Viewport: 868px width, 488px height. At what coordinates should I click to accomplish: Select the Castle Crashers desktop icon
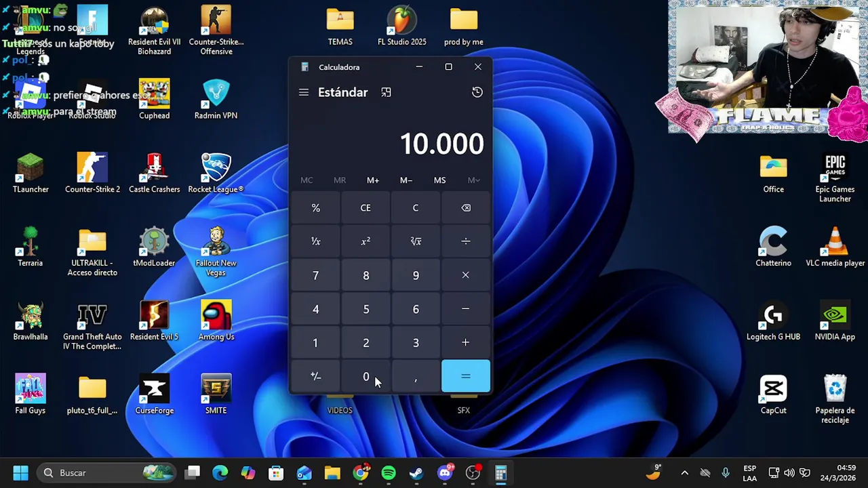pyautogui.click(x=154, y=174)
